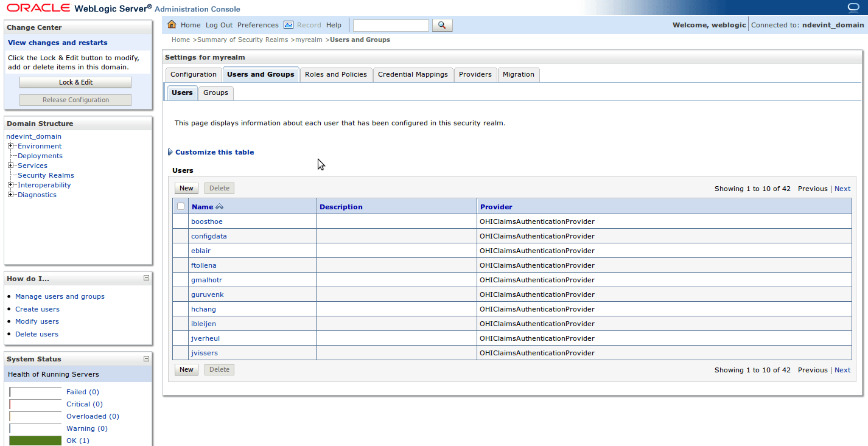
Task: Open the Create users help link
Action: [37, 309]
